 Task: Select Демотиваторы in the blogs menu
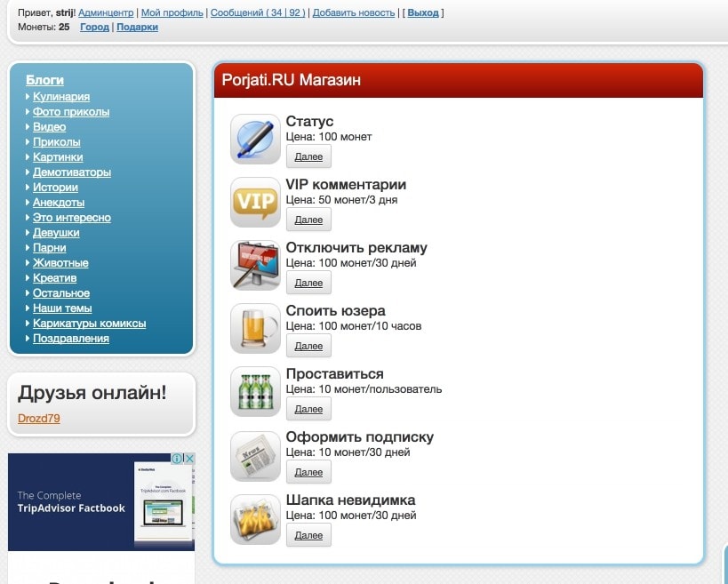click(72, 172)
